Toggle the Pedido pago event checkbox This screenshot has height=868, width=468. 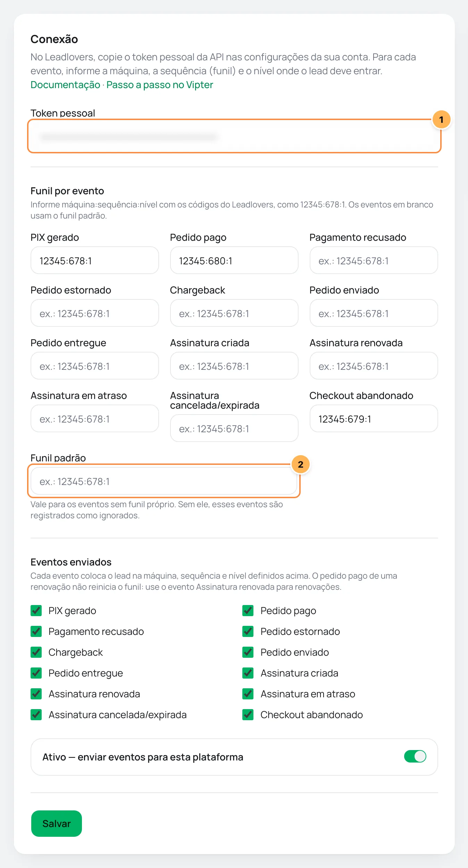248,611
